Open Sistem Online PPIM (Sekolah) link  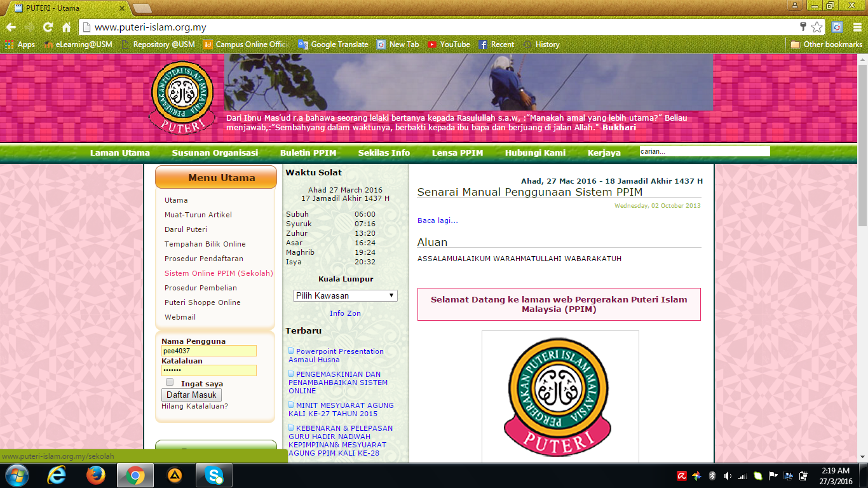pos(219,273)
